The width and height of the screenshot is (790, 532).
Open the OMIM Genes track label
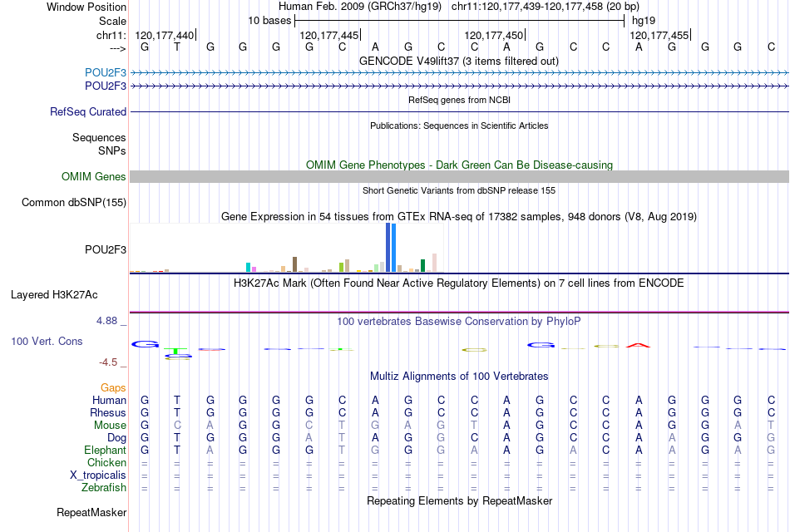coord(94,177)
